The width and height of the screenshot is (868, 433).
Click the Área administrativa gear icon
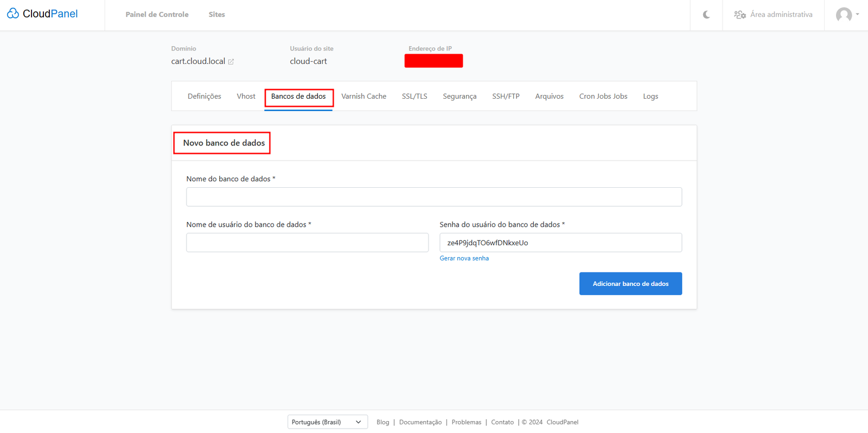pos(739,15)
